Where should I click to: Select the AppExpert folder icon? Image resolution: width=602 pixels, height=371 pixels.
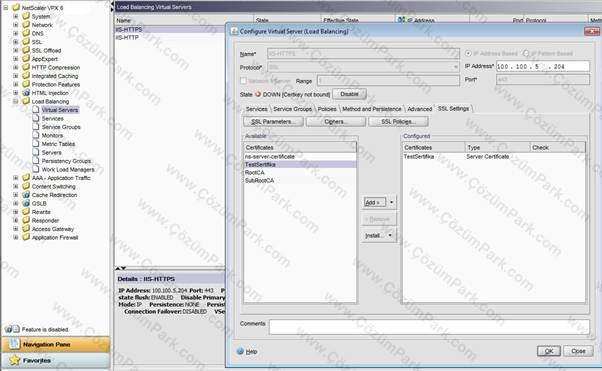point(26,59)
